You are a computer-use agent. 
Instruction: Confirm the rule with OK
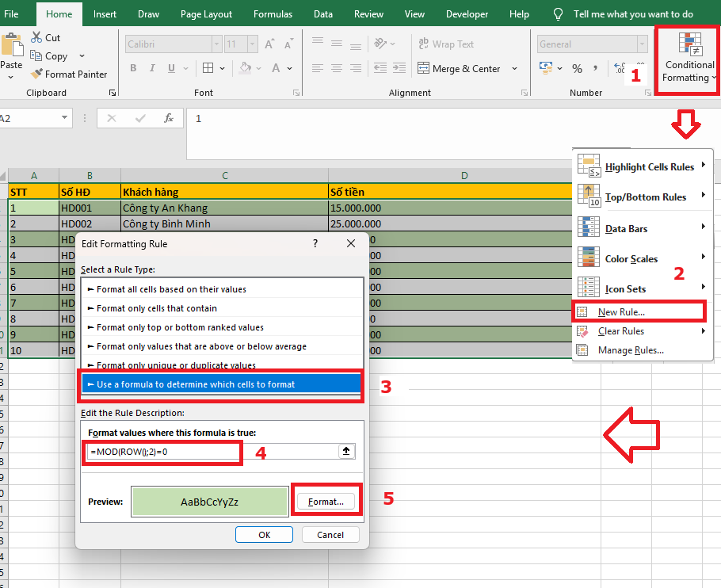coord(264,535)
